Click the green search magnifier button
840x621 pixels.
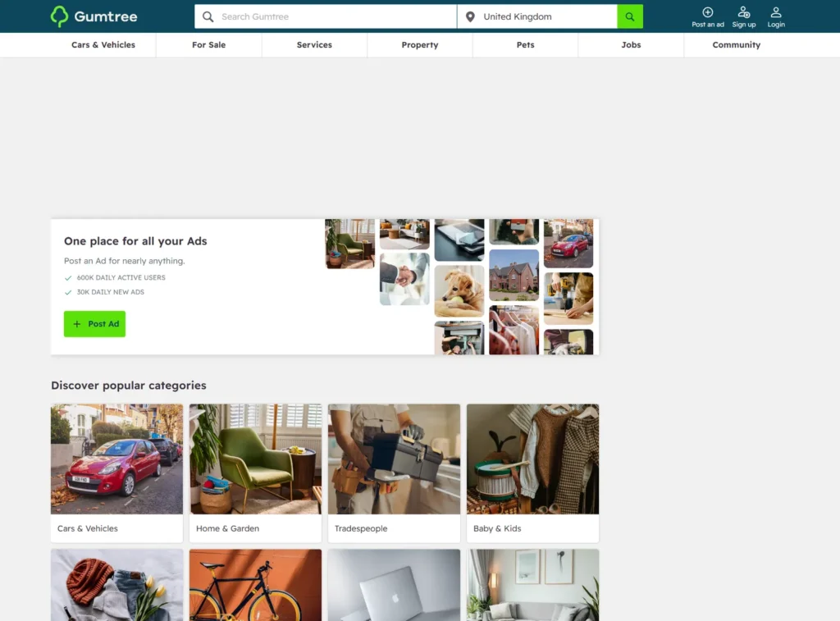(630, 16)
